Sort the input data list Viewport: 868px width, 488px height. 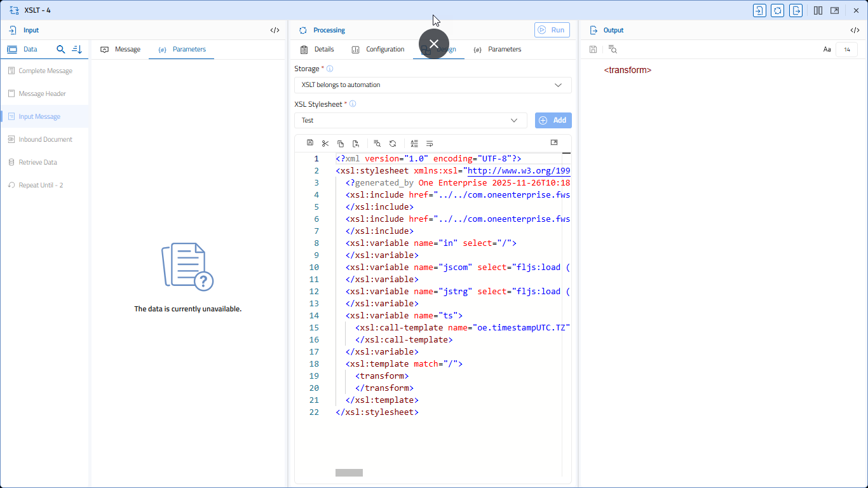pyautogui.click(x=77, y=50)
